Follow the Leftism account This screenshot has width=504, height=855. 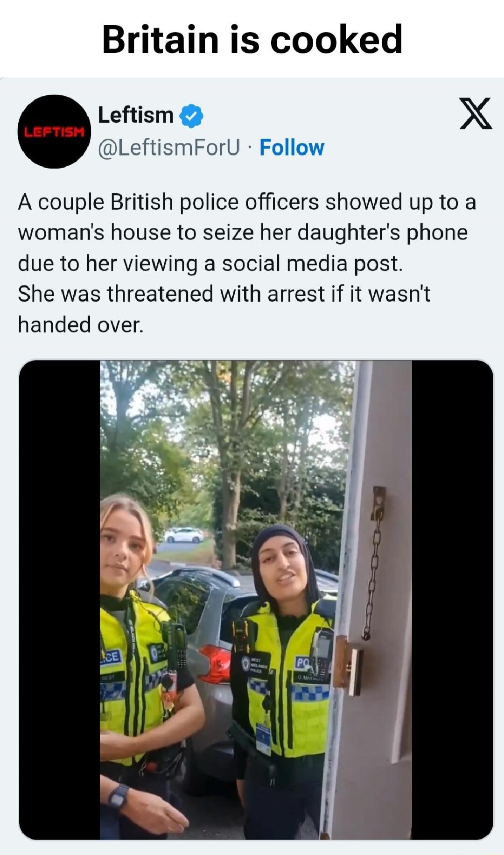(x=292, y=148)
